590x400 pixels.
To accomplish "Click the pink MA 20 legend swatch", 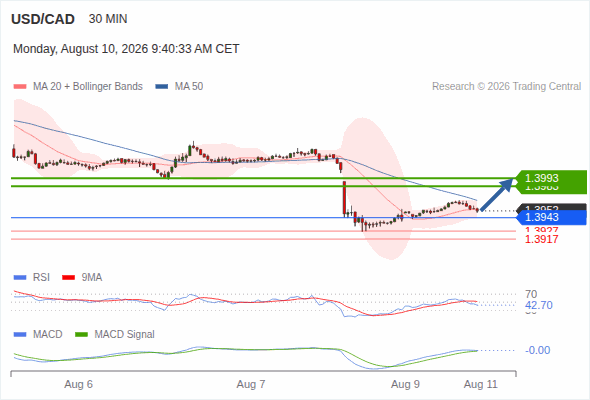I will [x=20, y=87].
